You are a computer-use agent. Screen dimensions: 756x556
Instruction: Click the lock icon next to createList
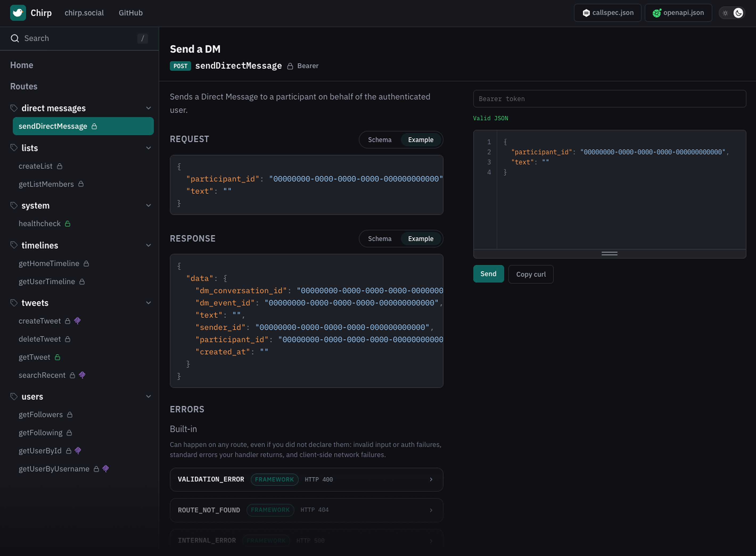point(60,166)
